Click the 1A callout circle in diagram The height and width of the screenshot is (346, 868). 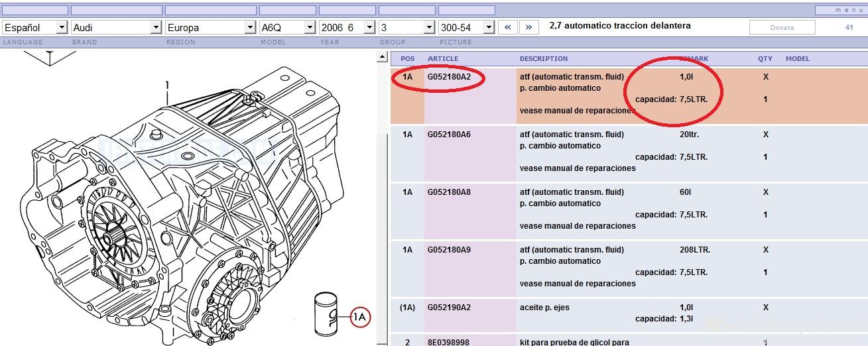(x=359, y=317)
